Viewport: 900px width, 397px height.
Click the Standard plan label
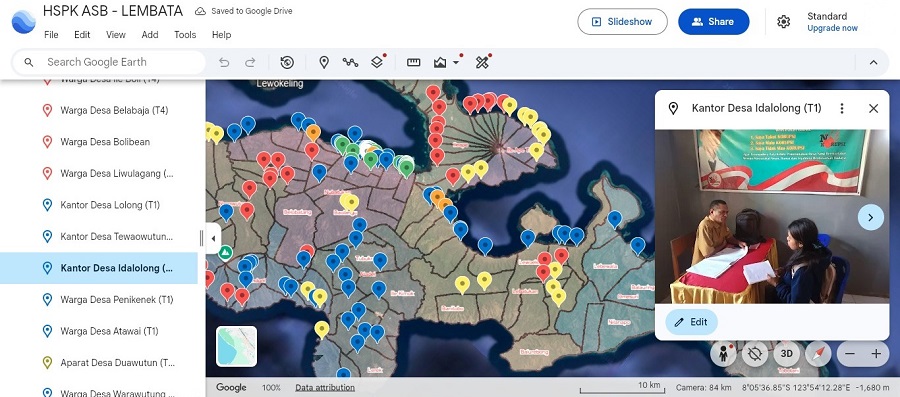click(x=827, y=16)
